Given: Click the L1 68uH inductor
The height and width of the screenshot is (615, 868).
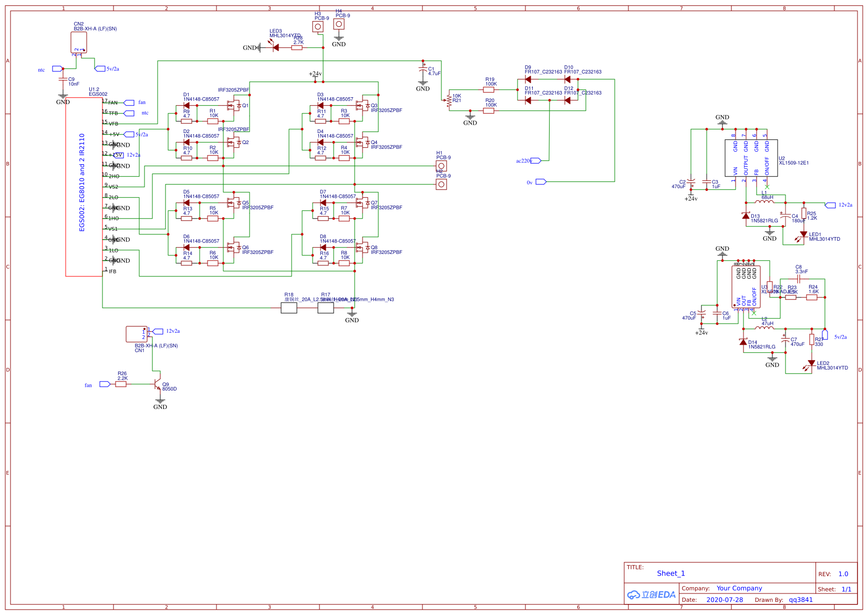Looking at the screenshot, I should [764, 202].
